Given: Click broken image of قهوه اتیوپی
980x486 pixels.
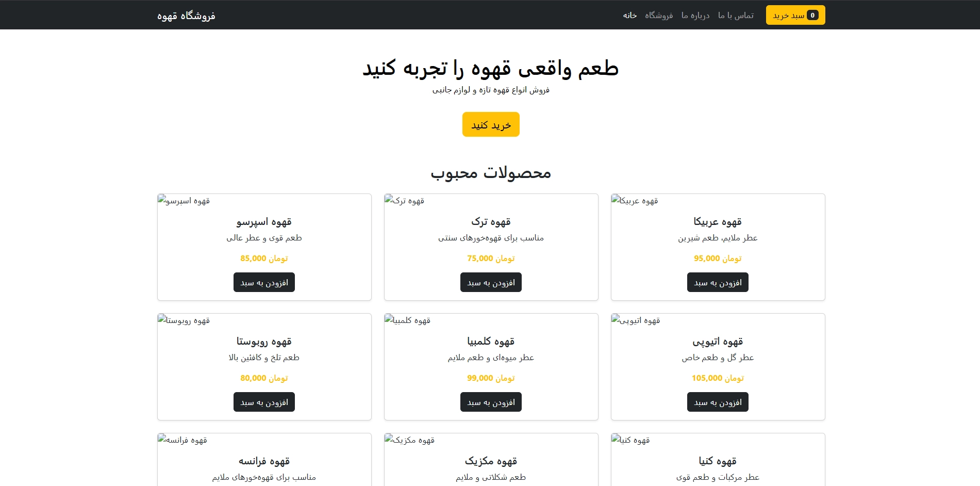Looking at the screenshot, I should tap(636, 320).
